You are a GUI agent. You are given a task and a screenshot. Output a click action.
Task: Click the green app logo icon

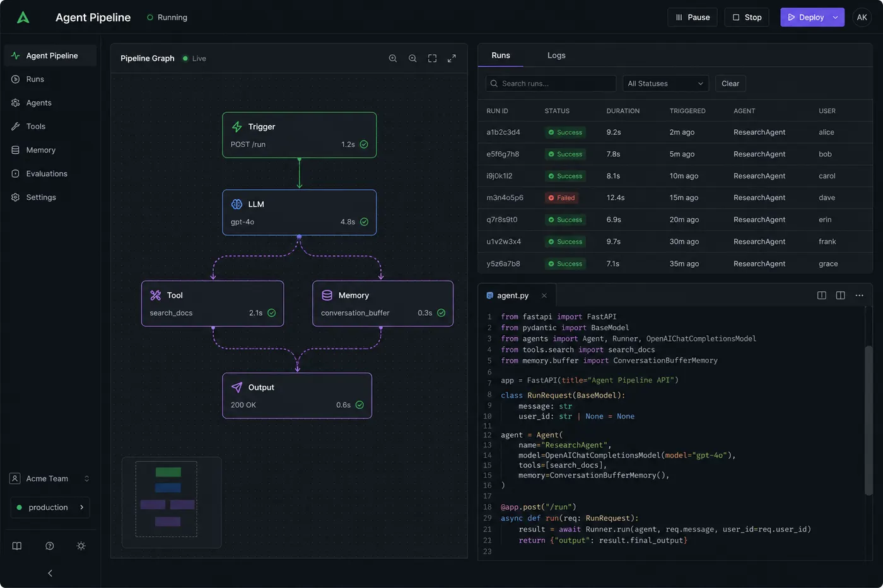pyautogui.click(x=23, y=18)
